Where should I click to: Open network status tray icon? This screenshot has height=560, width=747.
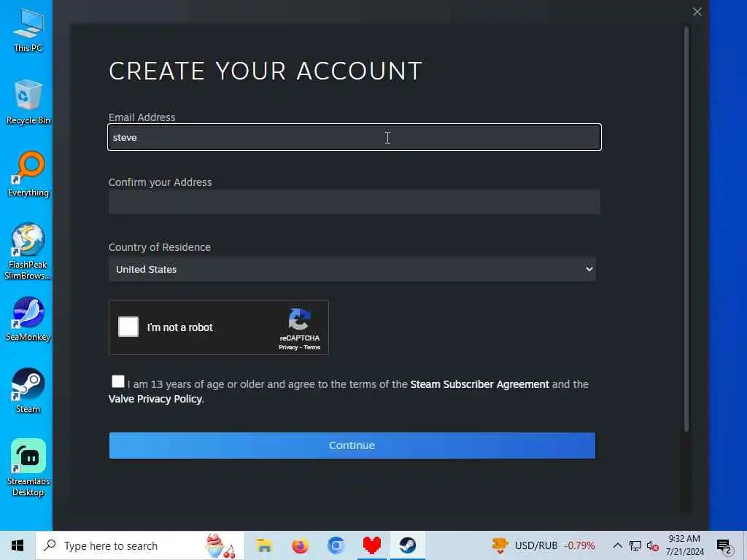click(x=635, y=545)
